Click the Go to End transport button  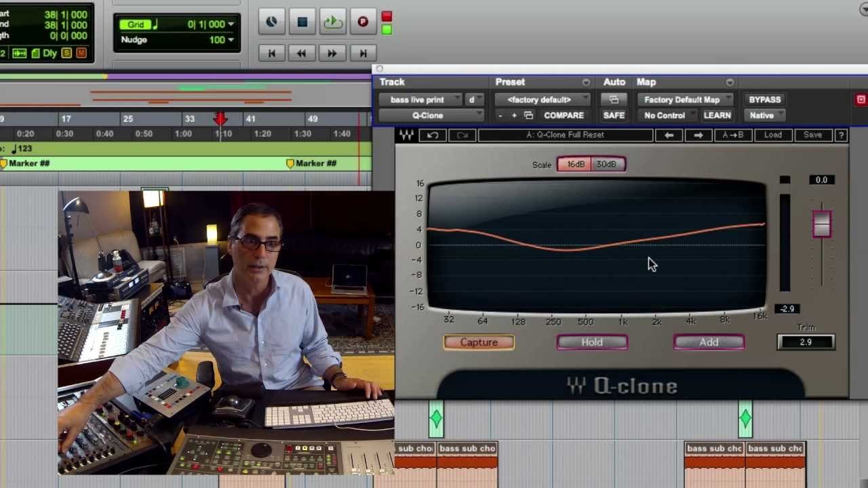(363, 53)
